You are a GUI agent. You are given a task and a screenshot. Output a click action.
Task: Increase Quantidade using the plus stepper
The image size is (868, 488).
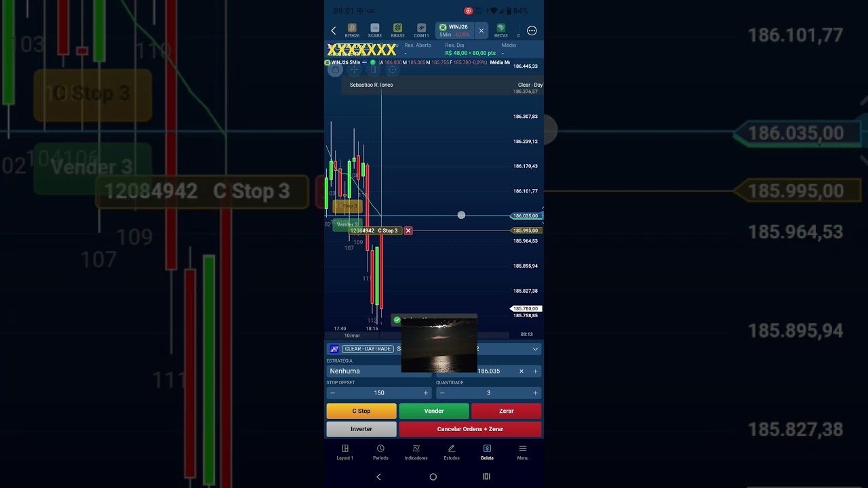(x=535, y=392)
